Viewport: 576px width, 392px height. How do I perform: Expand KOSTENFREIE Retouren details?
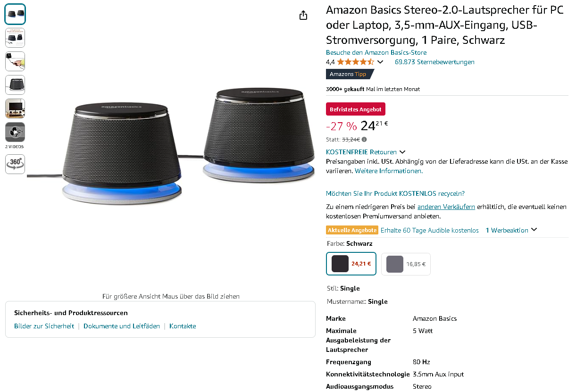pos(402,152)
